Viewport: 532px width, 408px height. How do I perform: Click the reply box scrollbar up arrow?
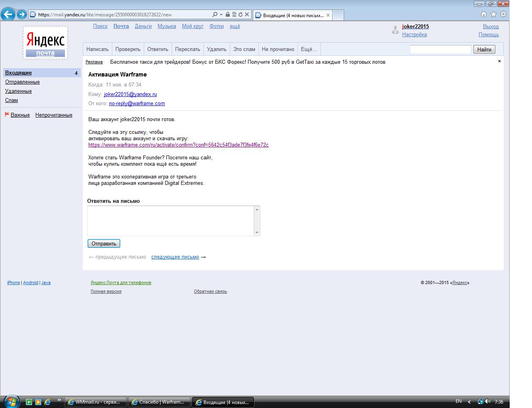[257, 209]
